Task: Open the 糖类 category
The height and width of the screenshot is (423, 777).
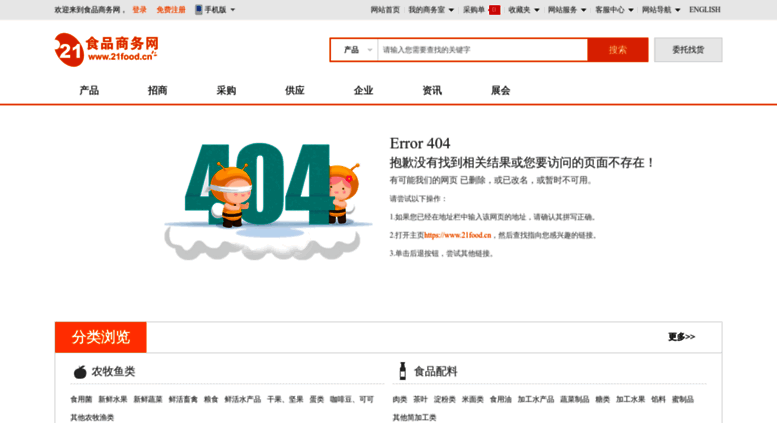Action: click(603, 399)
